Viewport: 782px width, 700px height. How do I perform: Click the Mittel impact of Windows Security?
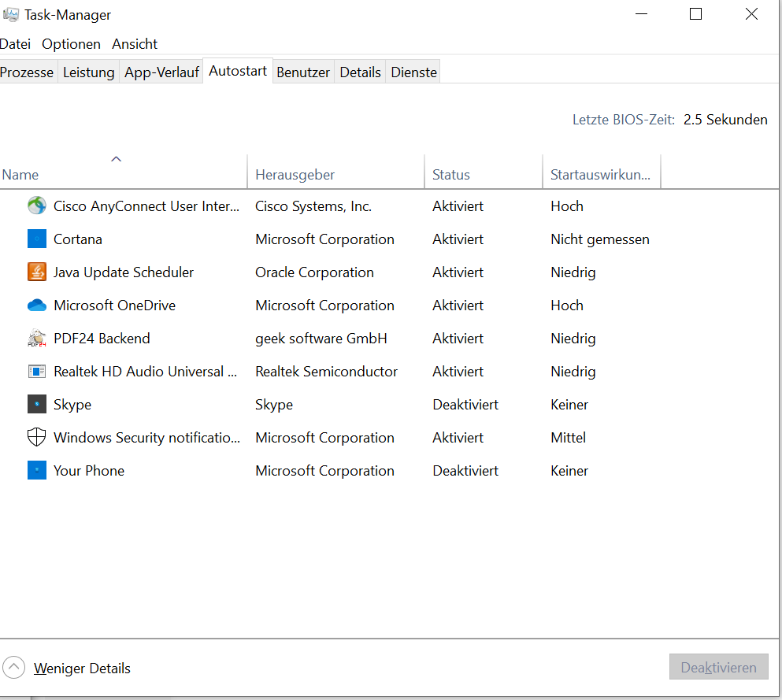click(x=568, y=438)
